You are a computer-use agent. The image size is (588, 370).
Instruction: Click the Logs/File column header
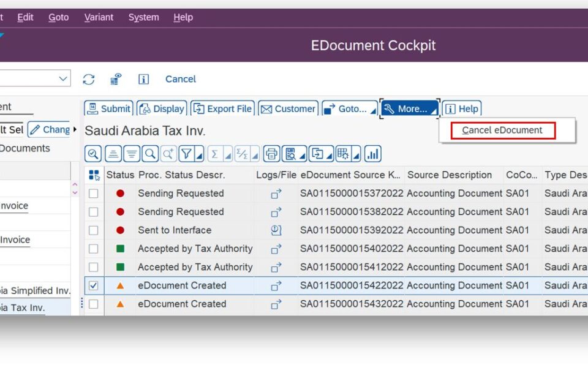276,175
